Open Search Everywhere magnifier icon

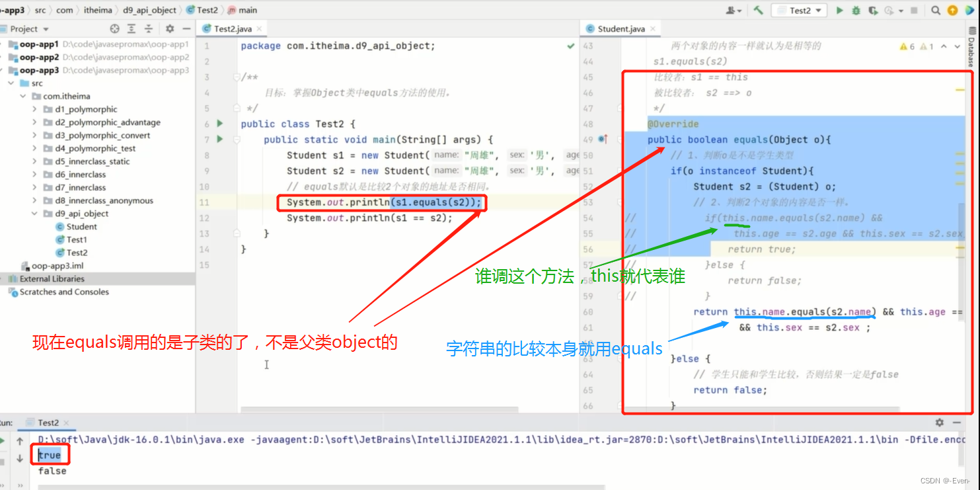(936, 10)
